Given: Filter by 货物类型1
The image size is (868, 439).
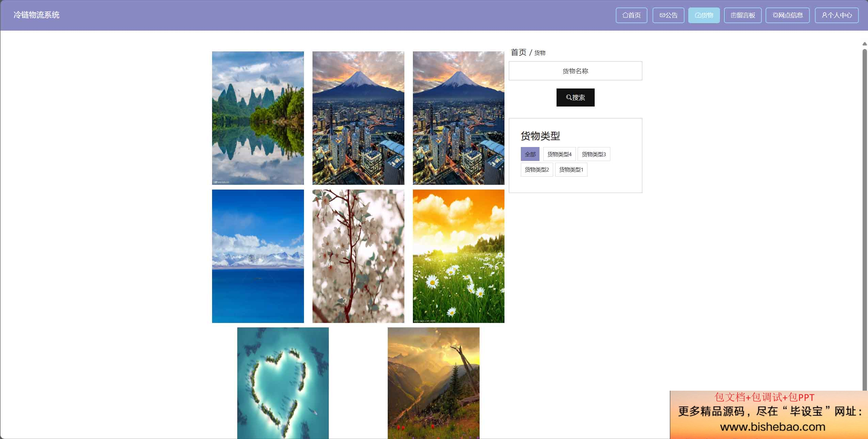Looking at the screenshot, I should click(x=571, y=169).
